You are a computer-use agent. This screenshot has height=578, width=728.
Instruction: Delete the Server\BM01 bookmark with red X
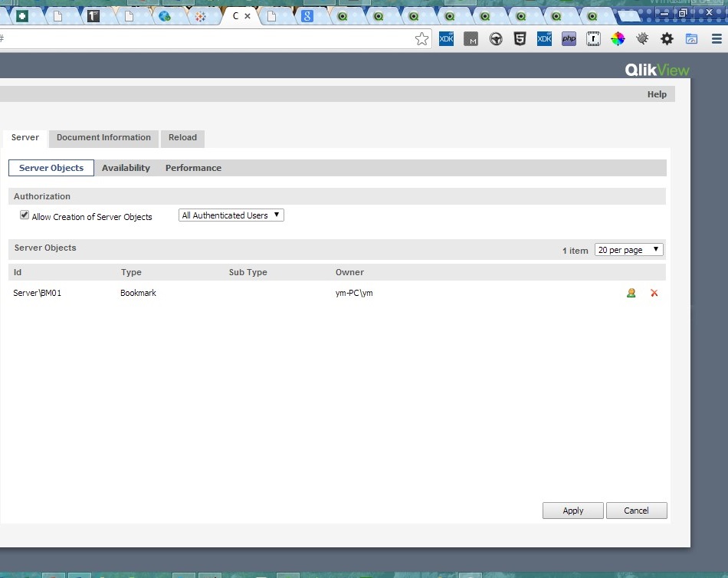654,293
